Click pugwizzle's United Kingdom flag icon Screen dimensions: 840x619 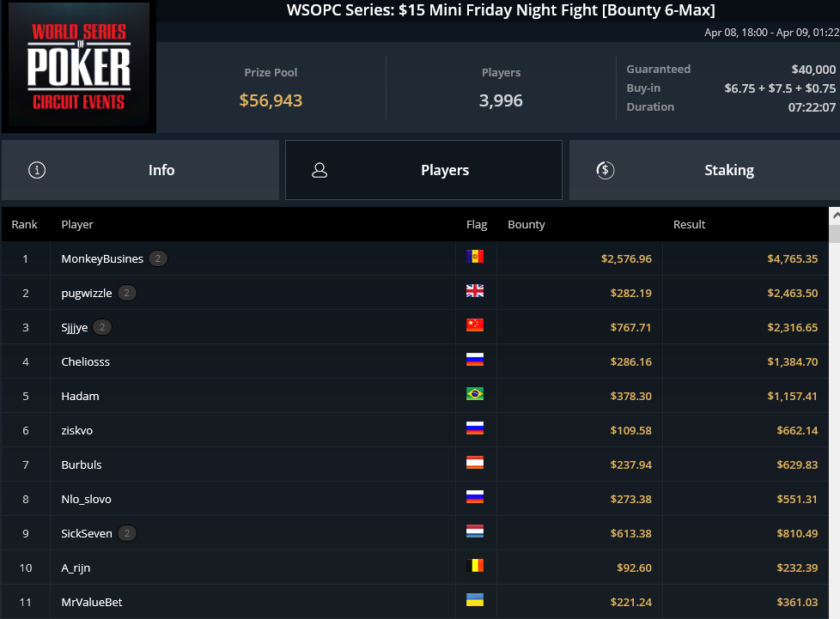pyautogui.click(x=475, y=291)
